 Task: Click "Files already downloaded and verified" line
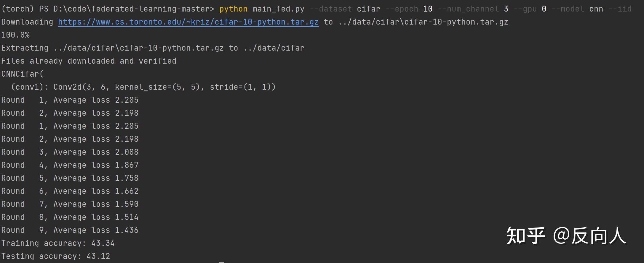tap(89, 61)
